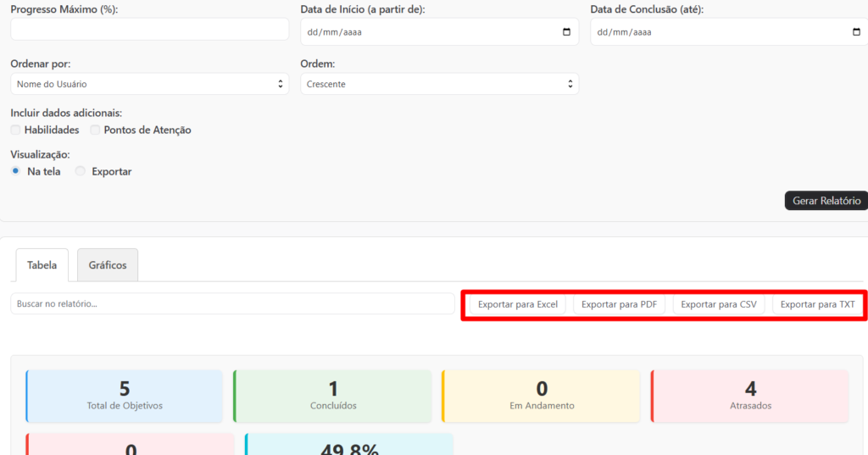
Task: Click Exportar para PDF
Action: pyautogui.click(x=619, y=304)
